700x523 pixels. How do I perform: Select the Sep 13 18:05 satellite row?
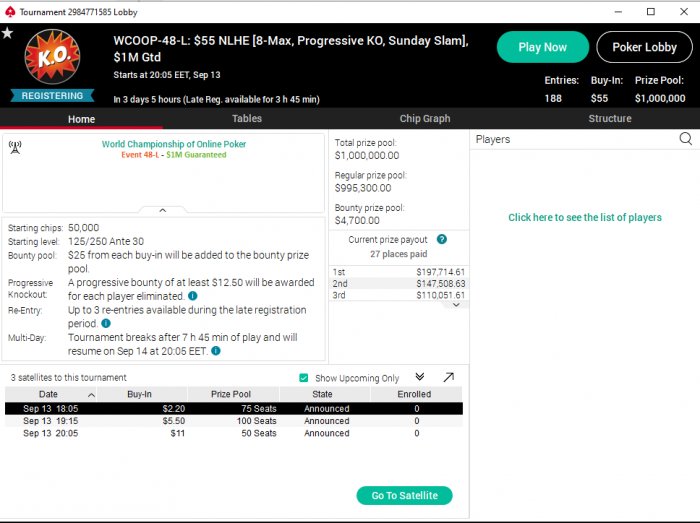point(234,408)
